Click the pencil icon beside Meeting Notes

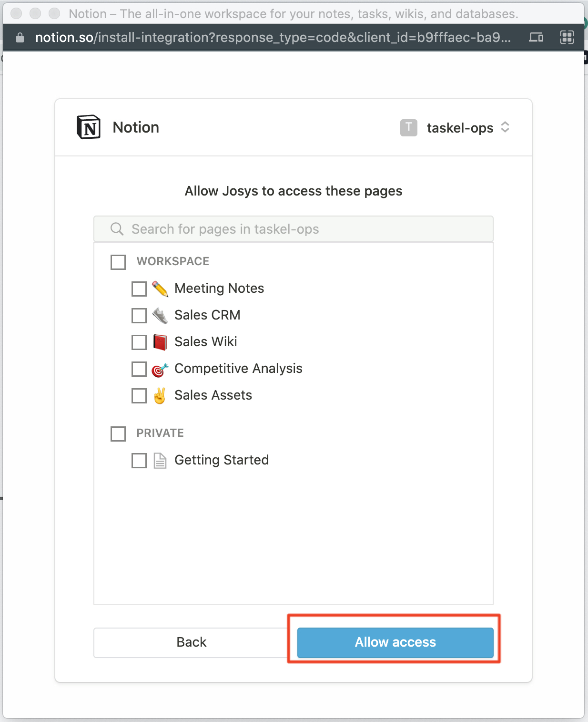click(x=160, y=289)
